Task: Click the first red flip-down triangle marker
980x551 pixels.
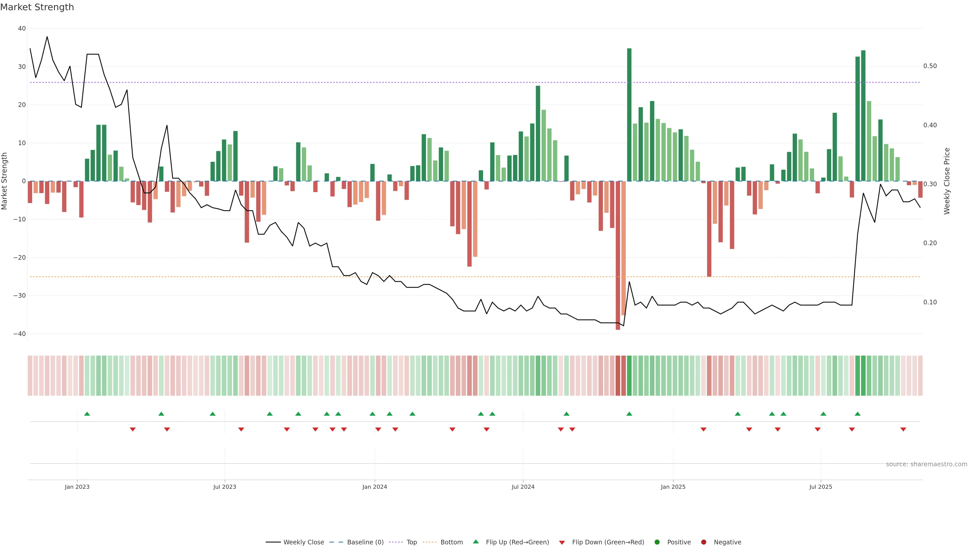Action: tap(132, 429)
